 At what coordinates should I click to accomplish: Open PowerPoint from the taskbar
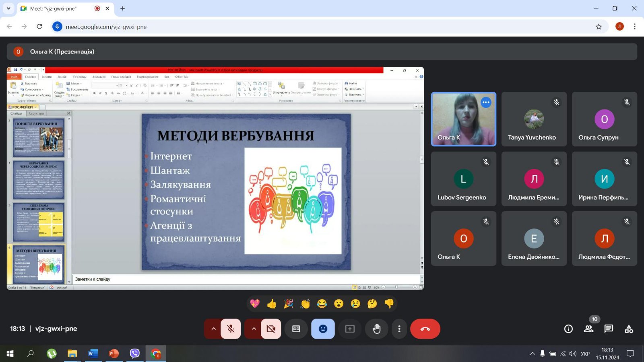click(x=114, y=354)
